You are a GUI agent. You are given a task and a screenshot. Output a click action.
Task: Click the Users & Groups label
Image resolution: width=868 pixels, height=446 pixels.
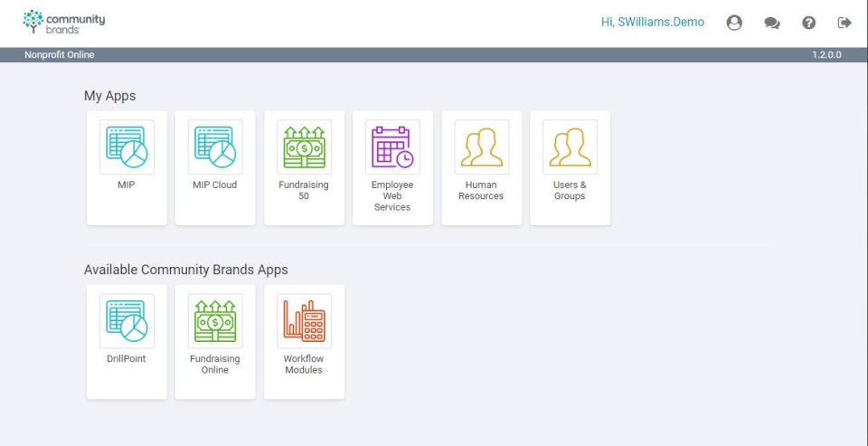pos(570,191)
